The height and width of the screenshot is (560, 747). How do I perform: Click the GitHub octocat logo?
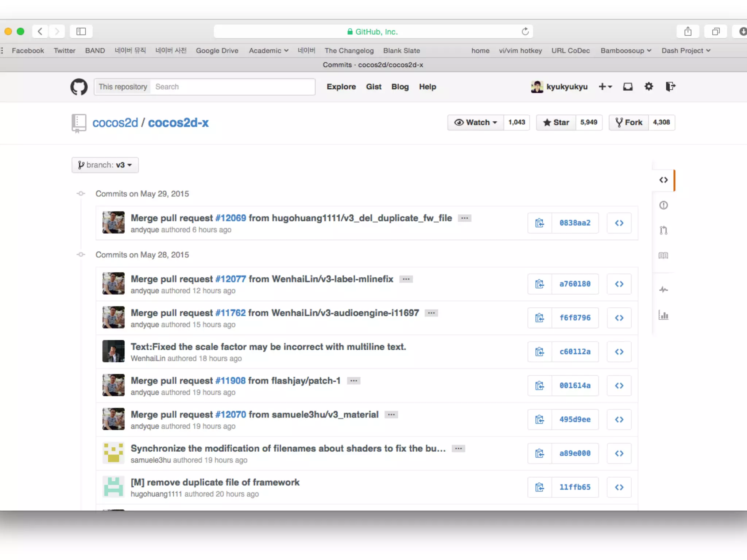point(79,87)
